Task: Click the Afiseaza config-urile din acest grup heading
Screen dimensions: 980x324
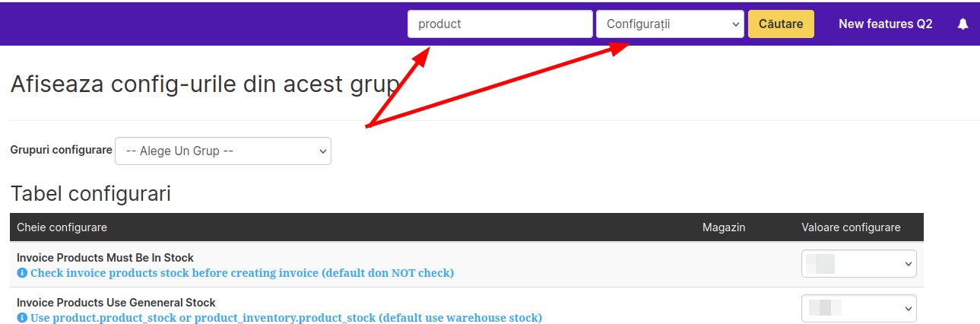Action: (x=205, y=84)
